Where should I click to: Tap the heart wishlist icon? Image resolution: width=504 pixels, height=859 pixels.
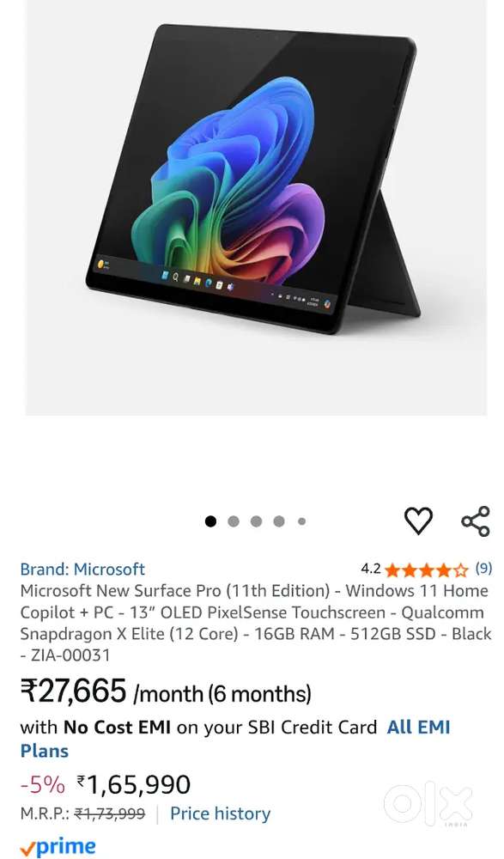(x=418, y=521)
